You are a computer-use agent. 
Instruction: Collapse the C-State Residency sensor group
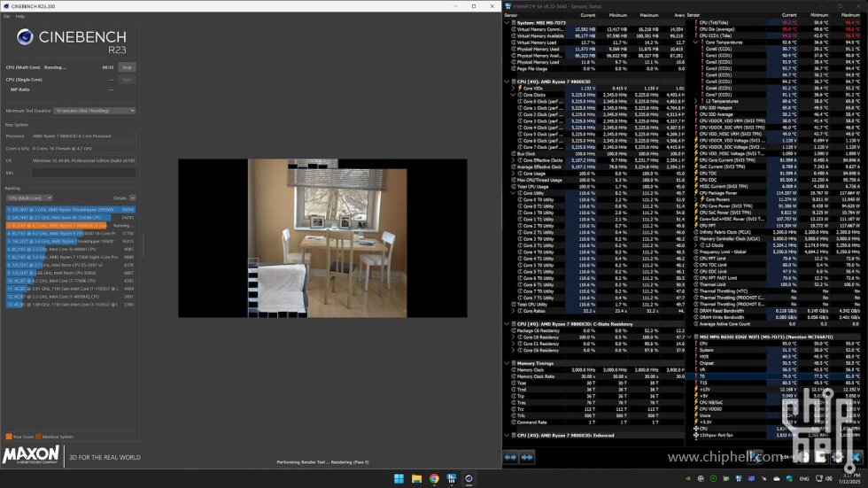click(x=507, y=324)
